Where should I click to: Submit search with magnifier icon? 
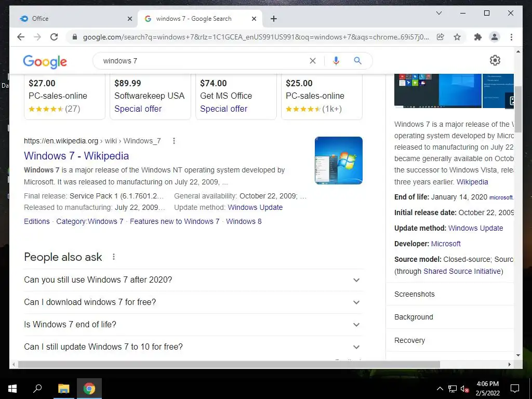coord(357,61)
